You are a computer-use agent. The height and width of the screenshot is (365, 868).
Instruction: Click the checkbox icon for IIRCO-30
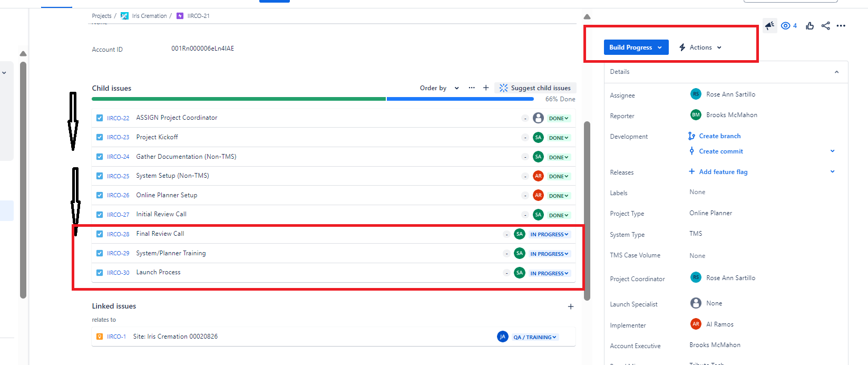(100, 273)
